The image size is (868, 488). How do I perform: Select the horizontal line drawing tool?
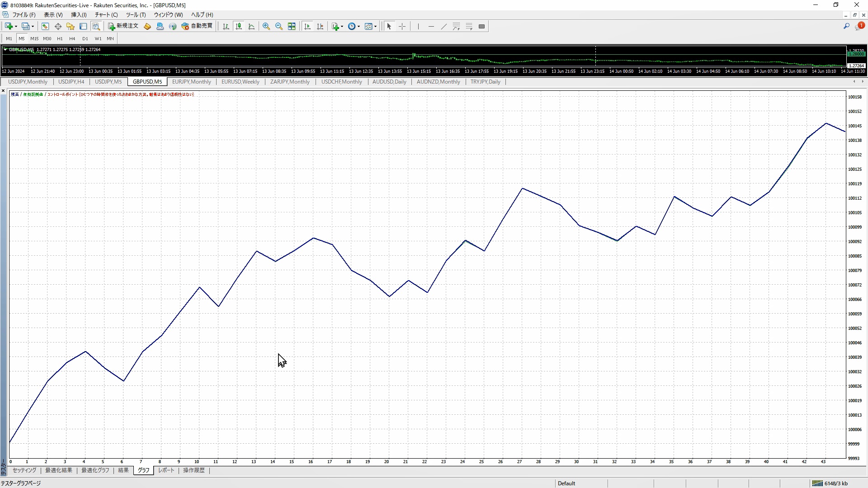click(431, 26)
